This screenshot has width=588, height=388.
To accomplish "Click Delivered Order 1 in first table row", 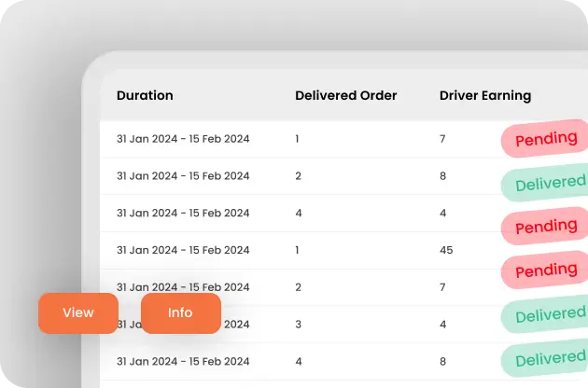I will pos(297,139).
